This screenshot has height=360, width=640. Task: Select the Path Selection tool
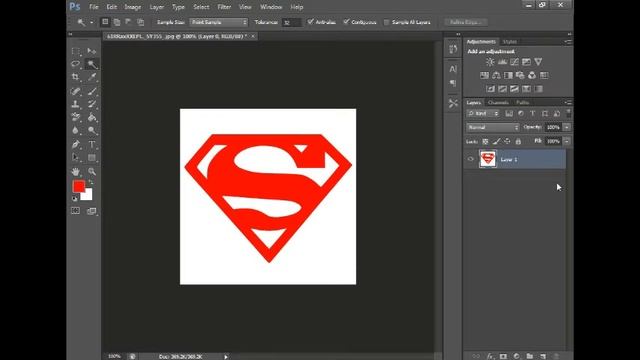[x=76, y=158]
